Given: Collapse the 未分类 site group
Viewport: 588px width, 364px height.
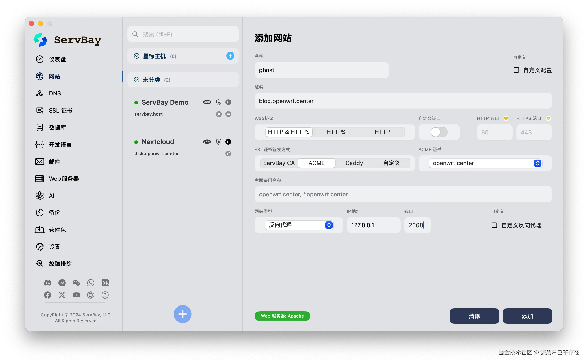Looking at the screenshot, I should (136, 80).
